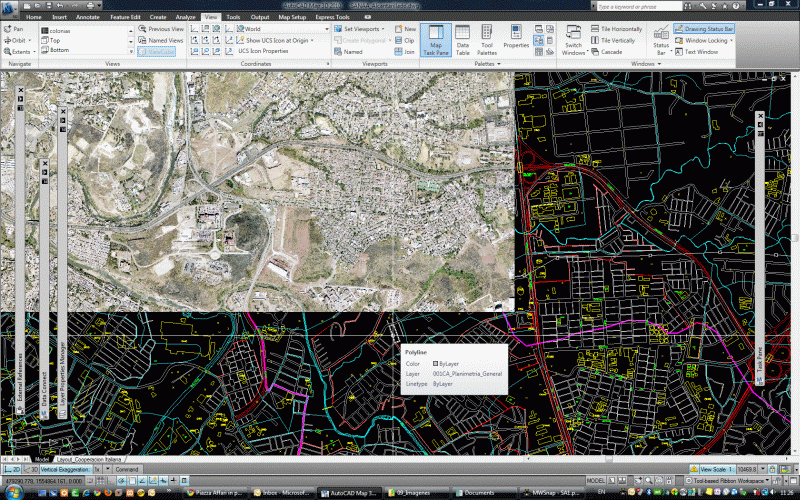The width and height of the screenshot is (800, 500).
Task: Click Tile Horizontally
Action: (x=616, y=29)
